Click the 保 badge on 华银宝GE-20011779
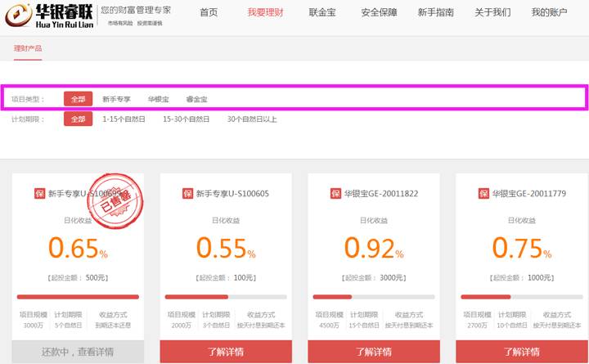 (483, 194)
